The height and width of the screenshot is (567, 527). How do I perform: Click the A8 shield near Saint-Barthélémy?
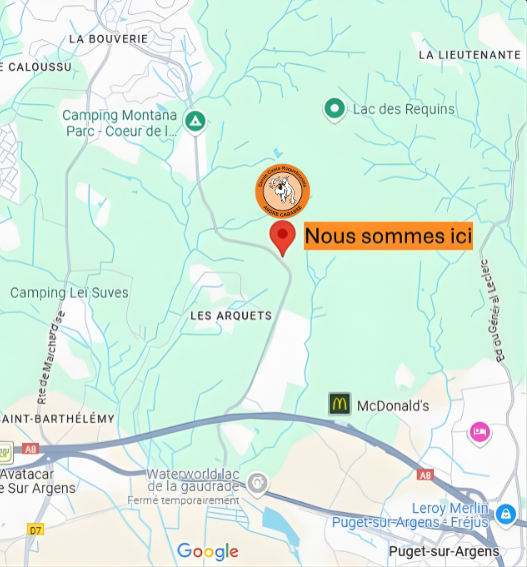(30, 449)
